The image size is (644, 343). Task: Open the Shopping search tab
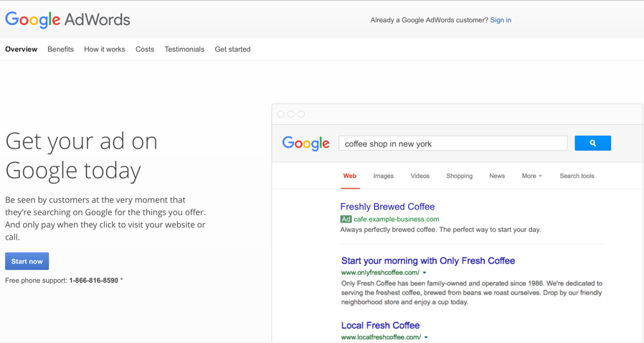click(459, 176)
